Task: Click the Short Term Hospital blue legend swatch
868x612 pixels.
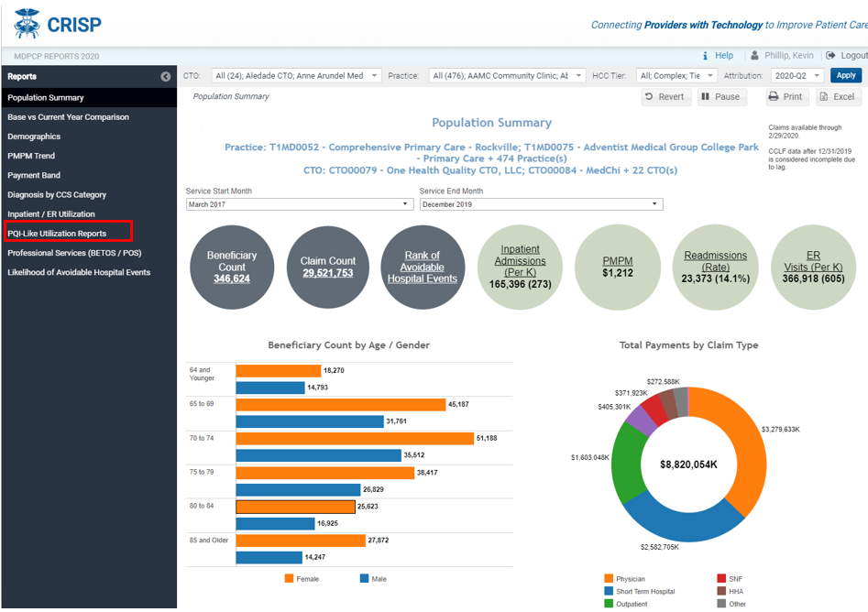Action: [x=609, y=591]
